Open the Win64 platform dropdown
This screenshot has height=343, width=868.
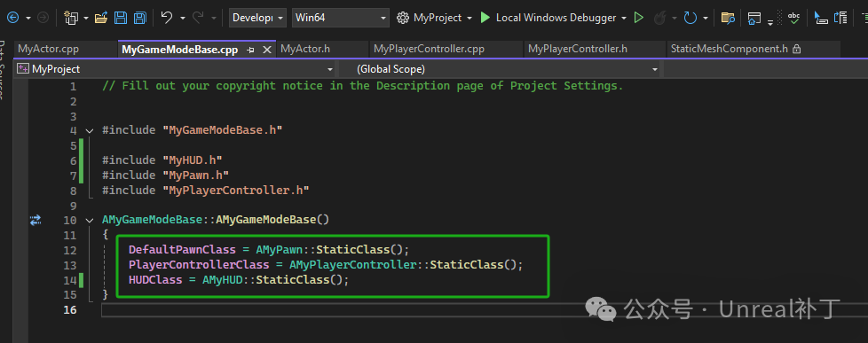pos(341,18)
